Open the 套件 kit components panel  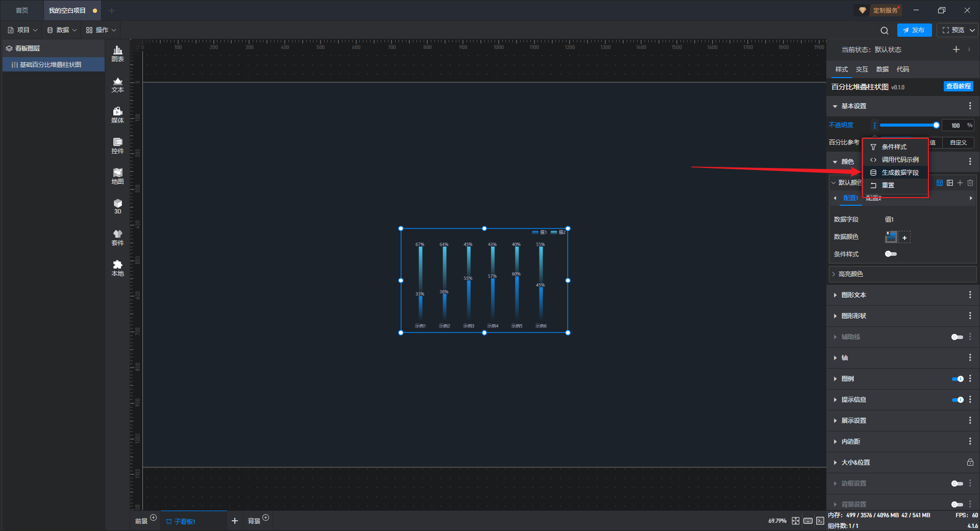pos(117,237)
